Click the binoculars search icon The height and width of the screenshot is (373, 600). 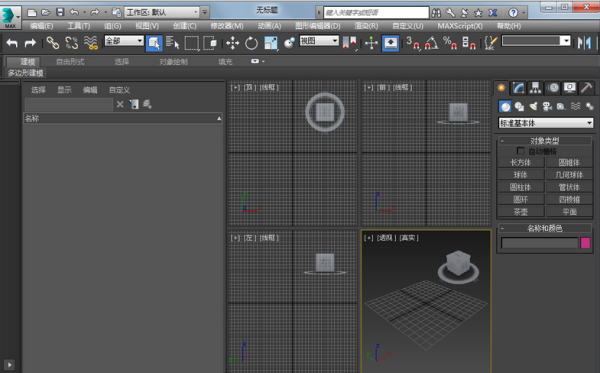436,13
